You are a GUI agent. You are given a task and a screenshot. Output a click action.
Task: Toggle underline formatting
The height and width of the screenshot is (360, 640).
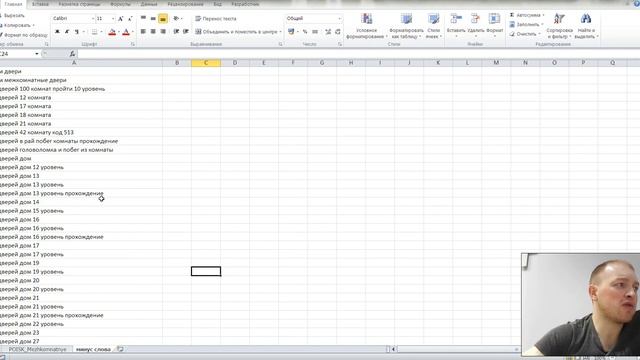click(76, 32)
